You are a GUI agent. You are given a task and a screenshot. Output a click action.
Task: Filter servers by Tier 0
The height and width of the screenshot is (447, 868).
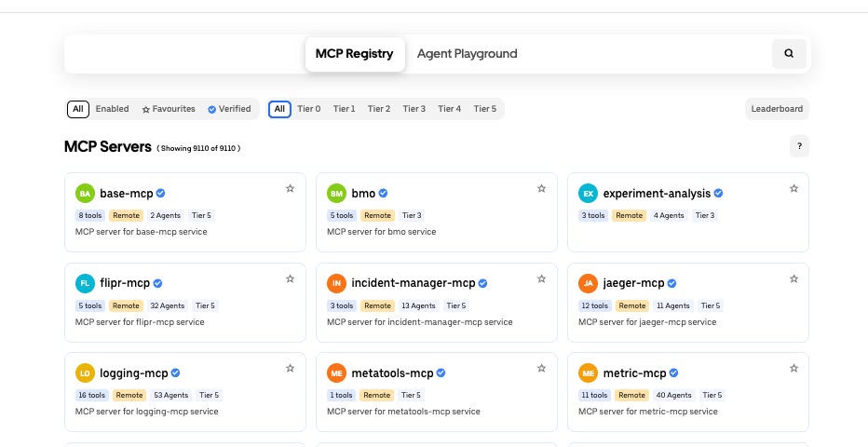click(x=309, y=109)
